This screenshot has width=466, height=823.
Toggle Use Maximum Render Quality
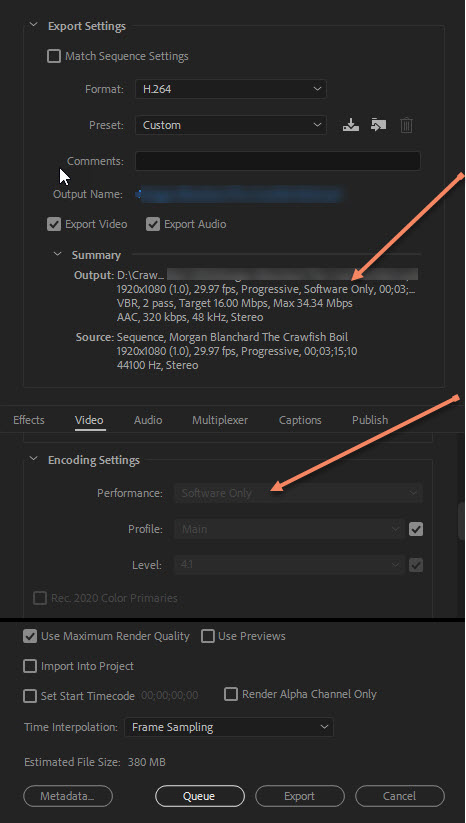coord(30,636)
